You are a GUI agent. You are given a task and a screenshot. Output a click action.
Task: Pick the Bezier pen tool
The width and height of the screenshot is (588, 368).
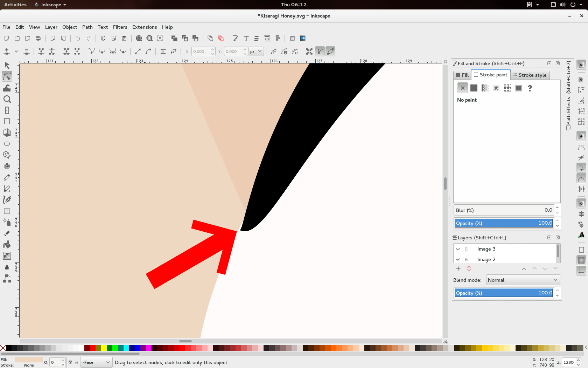(x=7, y=189)
